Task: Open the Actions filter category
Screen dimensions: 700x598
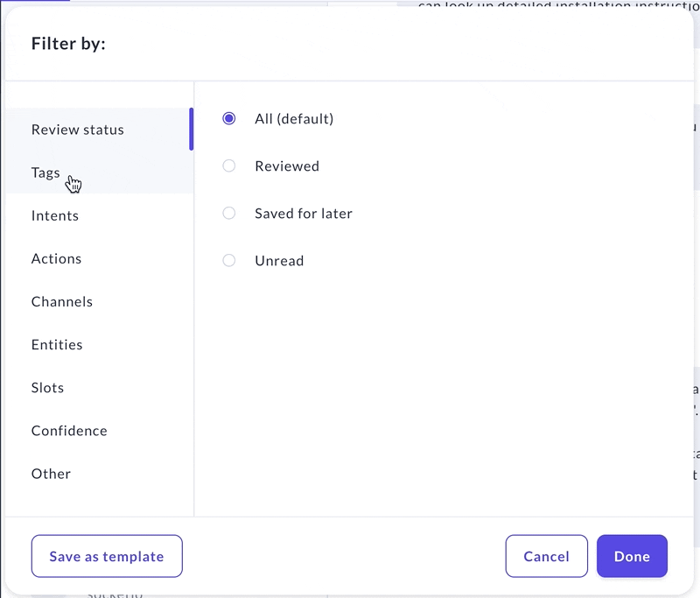Action: (56, 258)
